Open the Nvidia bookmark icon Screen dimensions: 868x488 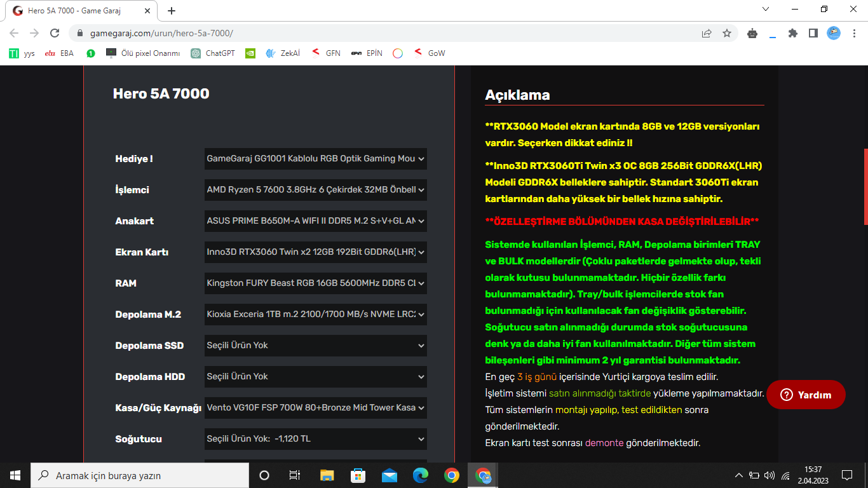(x=250, y=53)
